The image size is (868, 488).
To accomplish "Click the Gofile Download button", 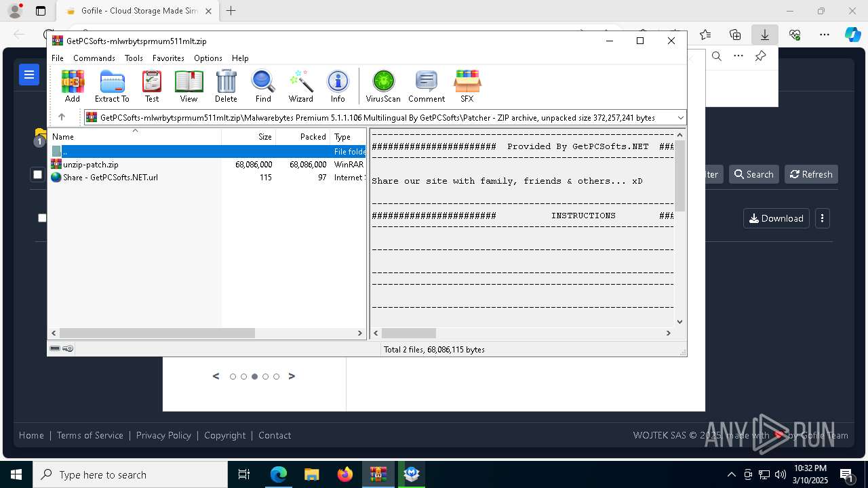I will click(776, 218).
